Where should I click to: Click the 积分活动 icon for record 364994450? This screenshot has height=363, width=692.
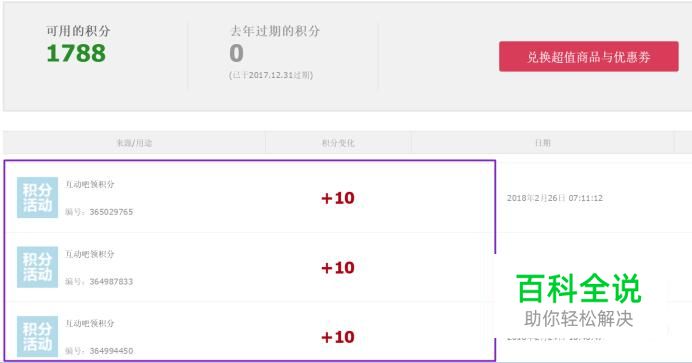pyautogui.click(x=38, y=337)
